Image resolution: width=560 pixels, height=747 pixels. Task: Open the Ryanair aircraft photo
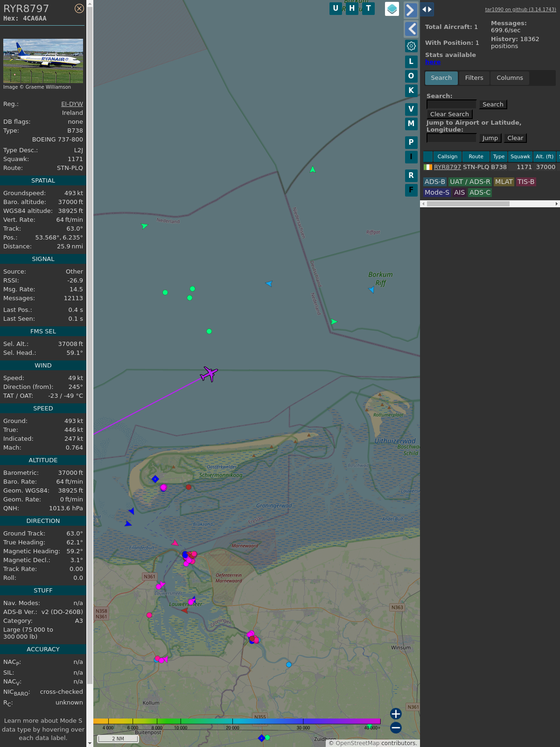(43, 61)
